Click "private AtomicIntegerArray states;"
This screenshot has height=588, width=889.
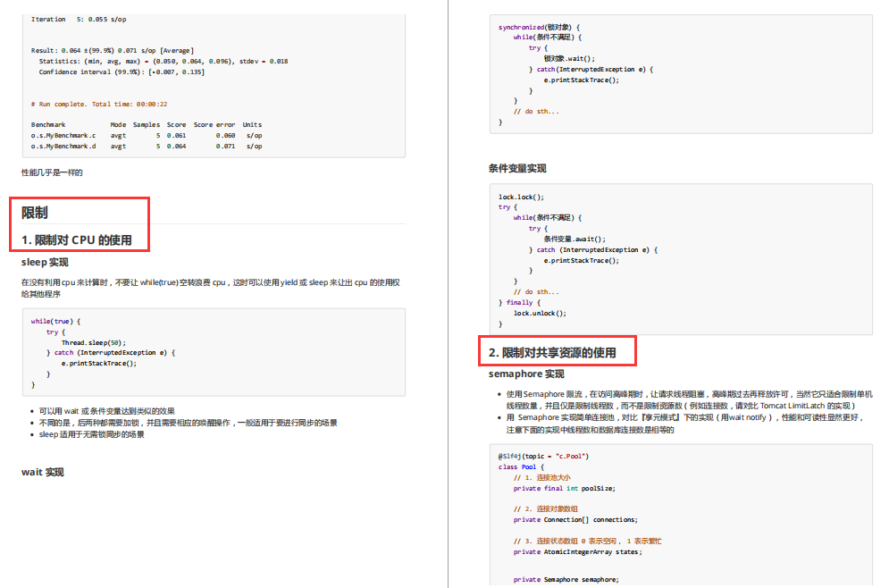pyautogui.click(x=578, y=551)
